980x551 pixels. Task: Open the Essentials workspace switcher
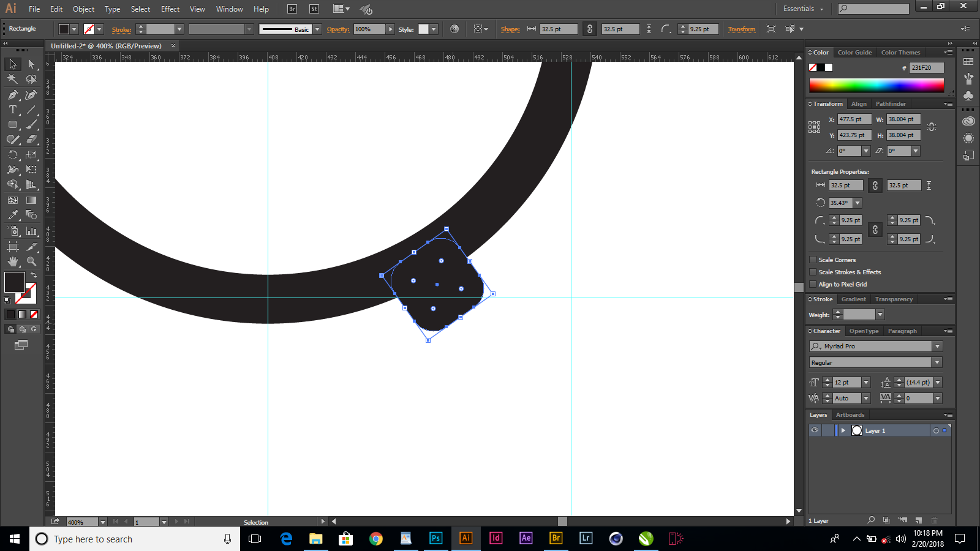(803, 9)
